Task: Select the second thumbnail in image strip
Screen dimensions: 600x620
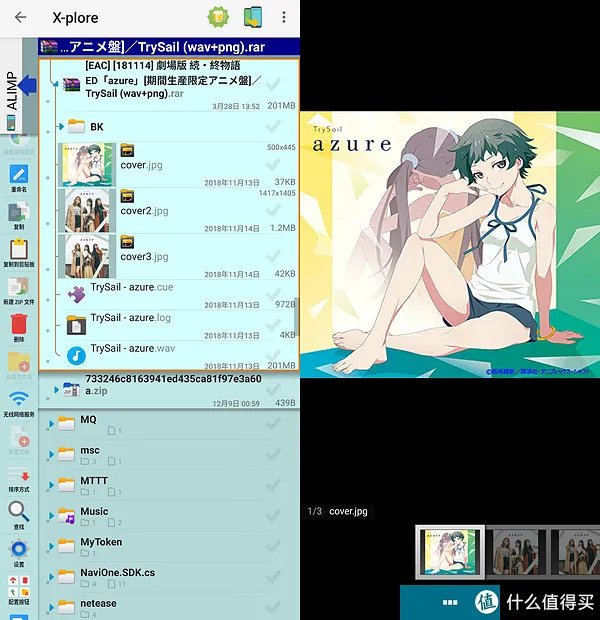Action: point(517,552)
